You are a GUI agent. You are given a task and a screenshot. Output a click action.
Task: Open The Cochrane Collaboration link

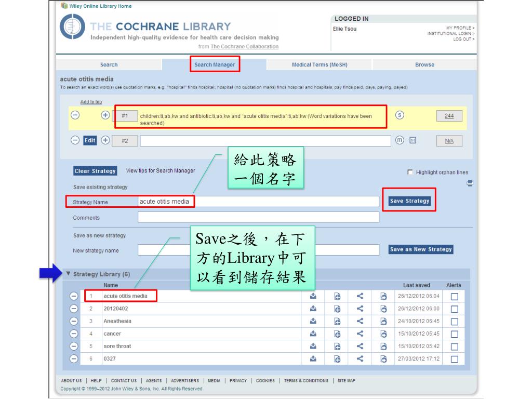(x=244, y=46)
